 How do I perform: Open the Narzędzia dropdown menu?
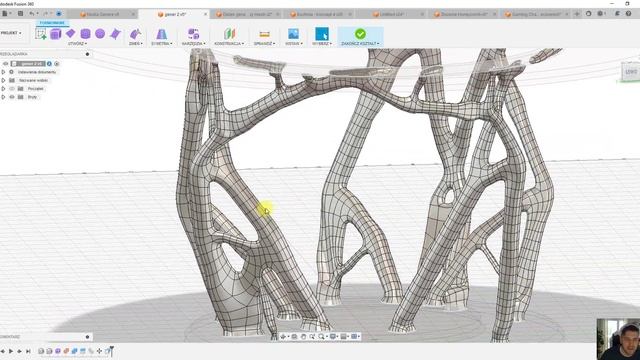pos(193,43)
